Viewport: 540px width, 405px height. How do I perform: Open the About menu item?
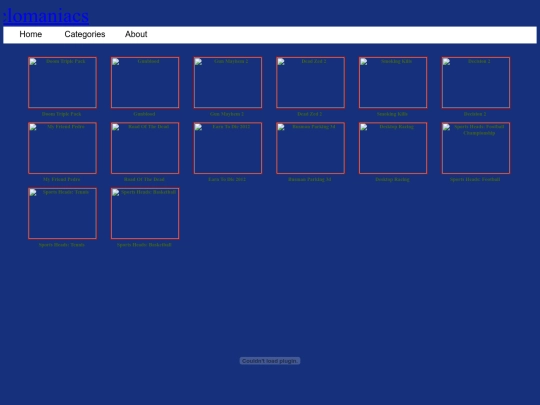point(136,34)
